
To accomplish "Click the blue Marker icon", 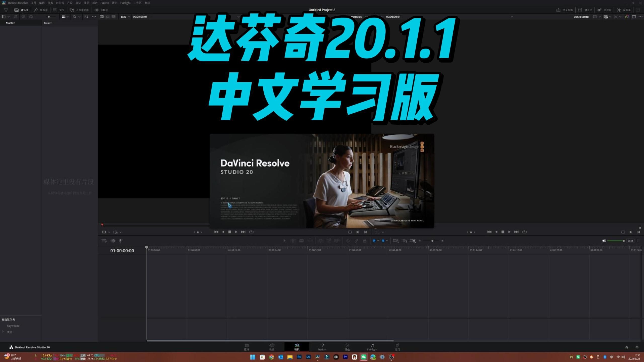I will tap(383, 241).
